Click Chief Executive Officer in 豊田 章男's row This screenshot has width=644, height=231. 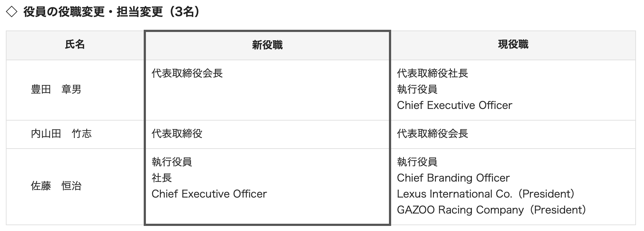click(454, 105)
